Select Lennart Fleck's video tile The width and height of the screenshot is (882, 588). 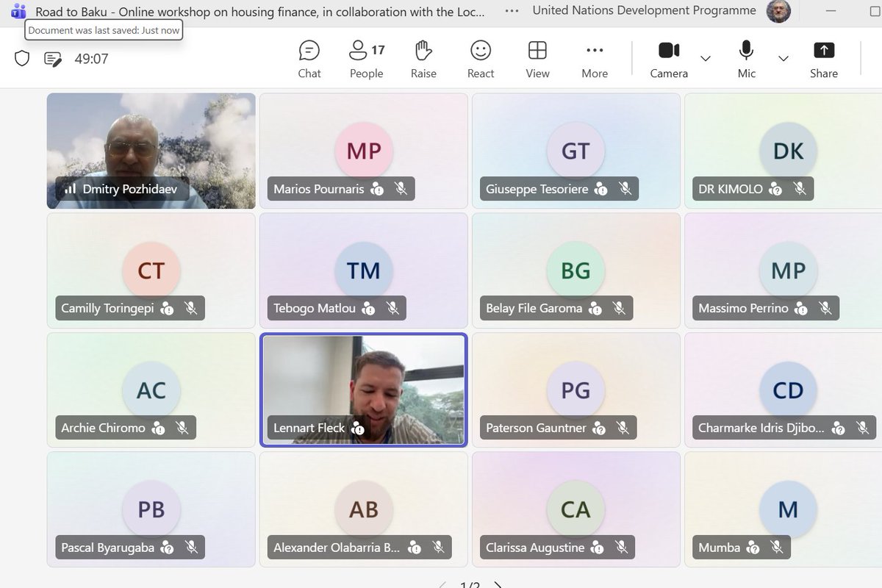point(363,390)
